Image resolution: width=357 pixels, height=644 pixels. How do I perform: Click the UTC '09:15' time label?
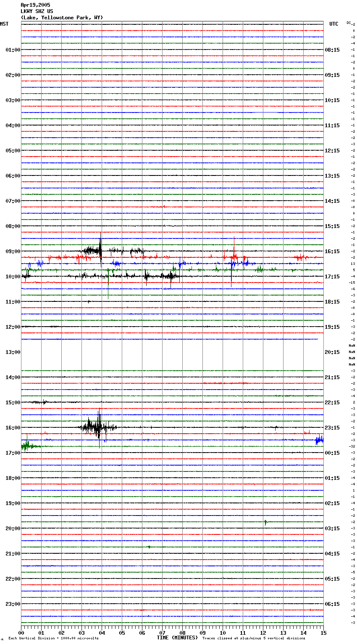coord(332,75)
